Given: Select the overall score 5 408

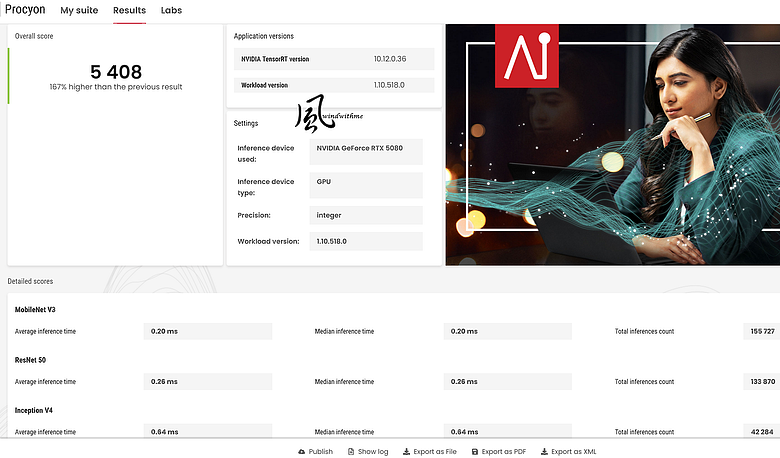Looking at the screenshot, I should (x=116, y=72).
